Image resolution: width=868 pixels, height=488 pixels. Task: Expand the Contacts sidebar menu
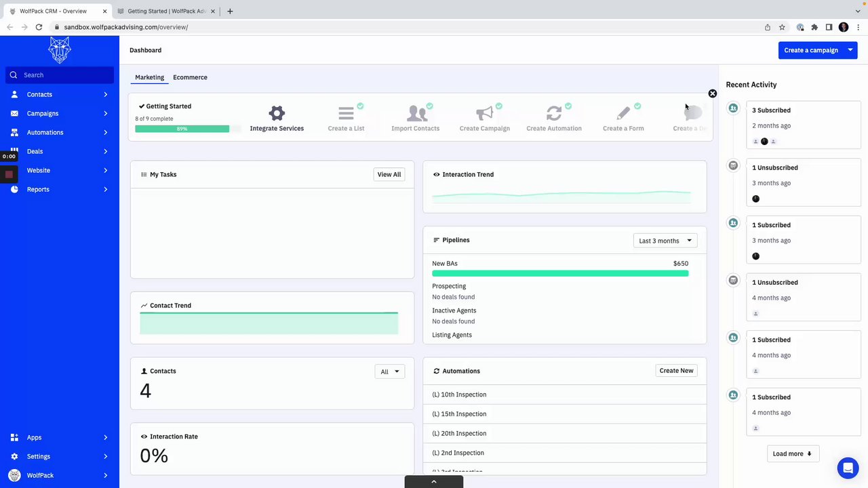tap(60, 94)
